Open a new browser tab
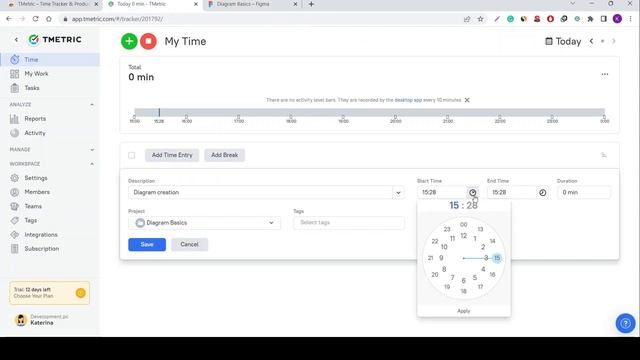 (x=311, y=4)
